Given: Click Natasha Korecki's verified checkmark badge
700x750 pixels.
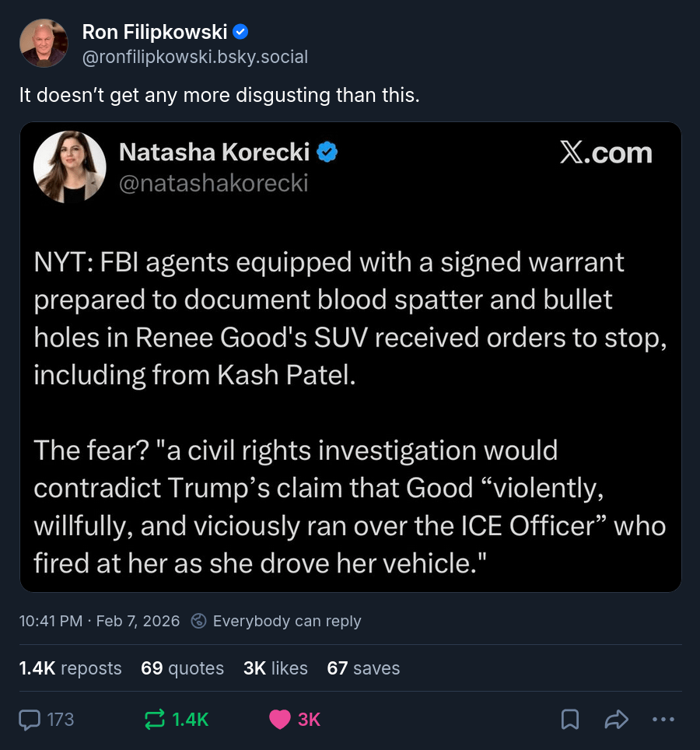Looking at the screenshot, I should tap(328, 152).
